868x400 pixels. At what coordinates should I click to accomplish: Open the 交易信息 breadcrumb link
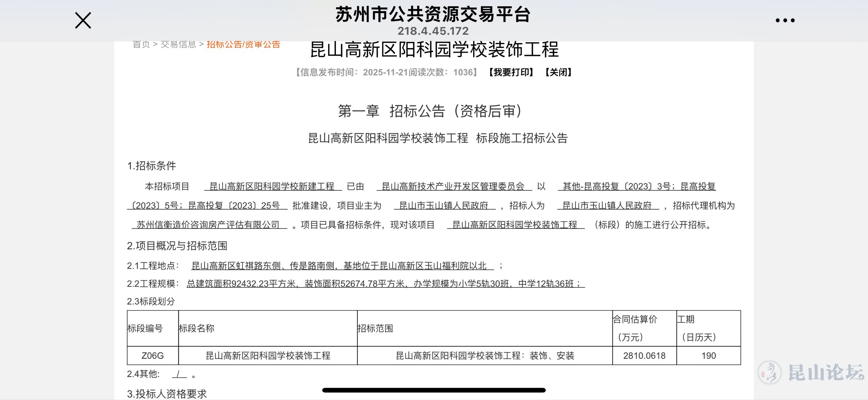tap(178, 44)
